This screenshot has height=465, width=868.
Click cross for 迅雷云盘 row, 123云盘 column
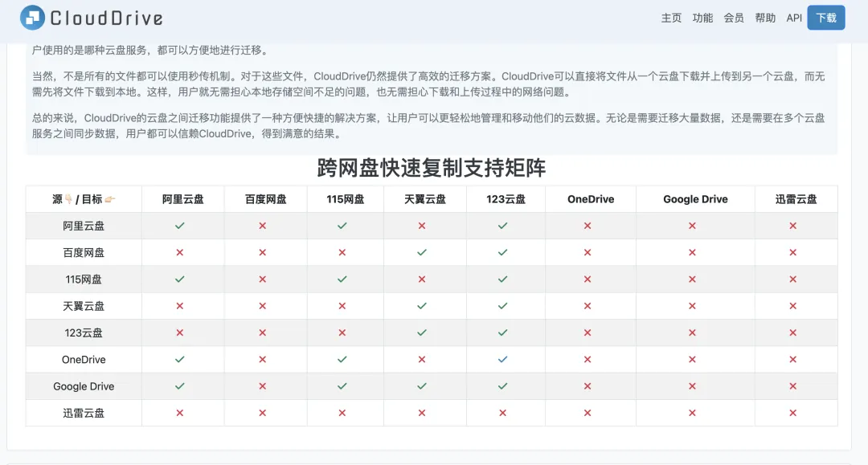tap(502, 413)
